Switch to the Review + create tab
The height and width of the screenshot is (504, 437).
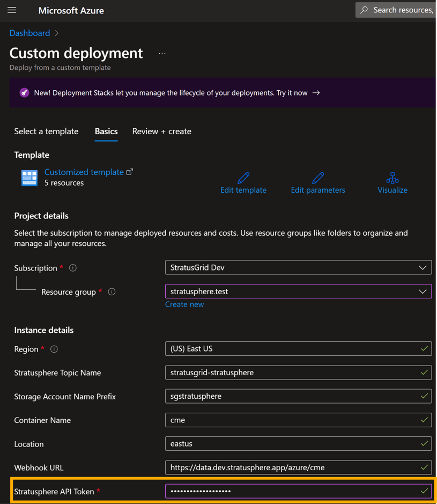161,131
